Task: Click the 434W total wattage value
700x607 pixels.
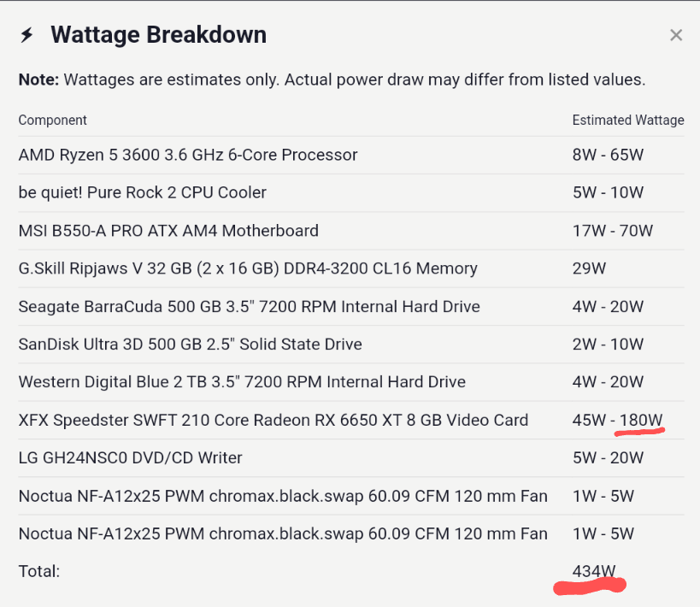Action: click(594, 571)
